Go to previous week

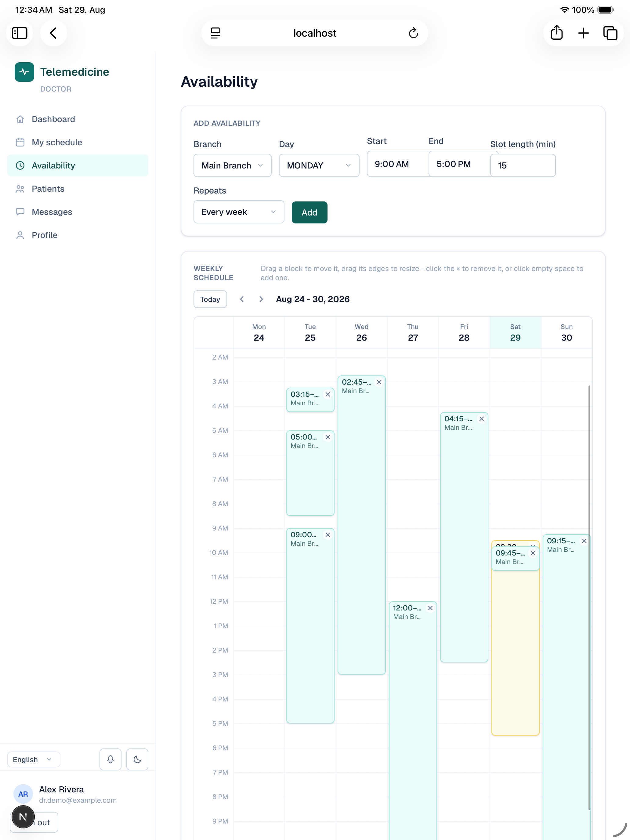[242, 299]
